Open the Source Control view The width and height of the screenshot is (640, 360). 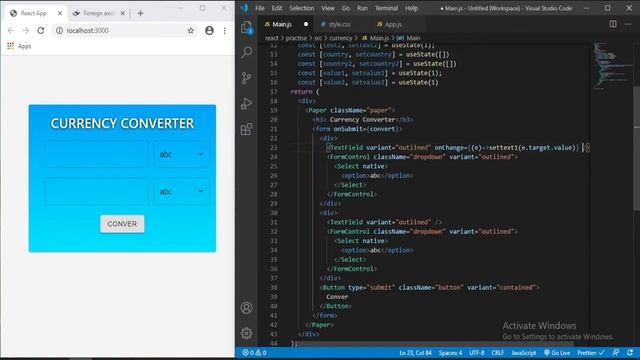[x=247, y=78]
